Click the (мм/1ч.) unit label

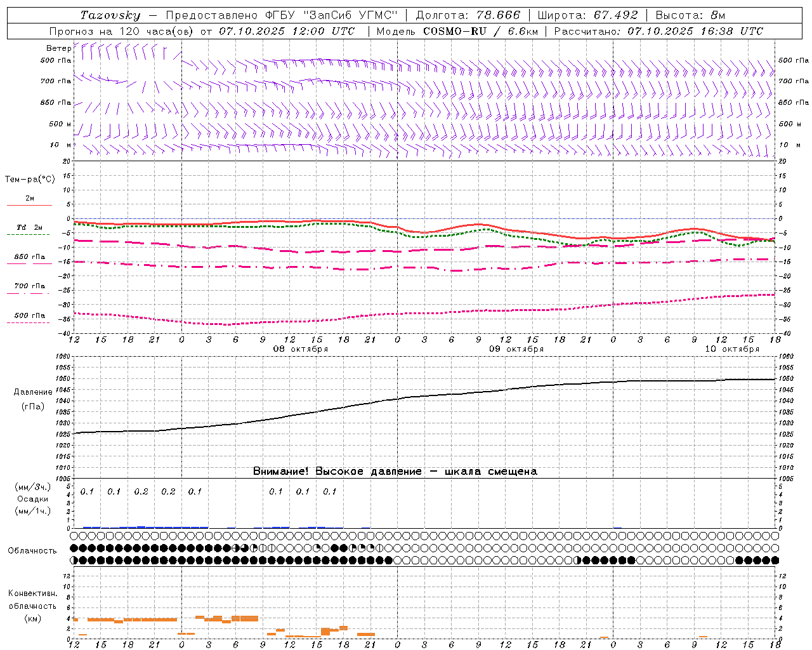click(x=33, y=511)
